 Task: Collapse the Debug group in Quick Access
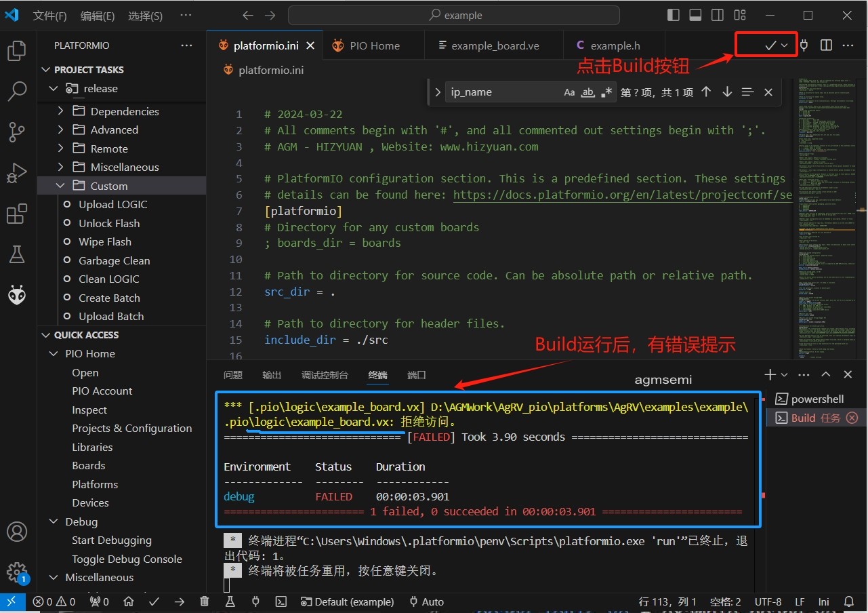pos(54,521)
